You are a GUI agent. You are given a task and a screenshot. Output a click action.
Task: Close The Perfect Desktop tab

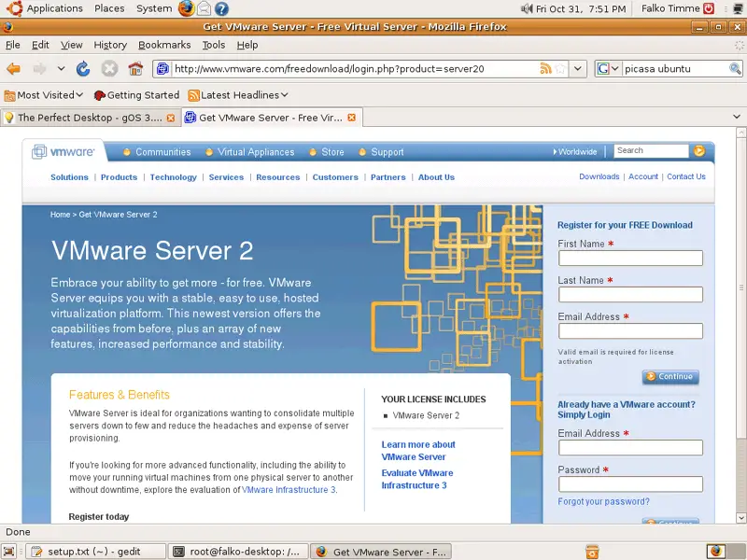point(171,118)
